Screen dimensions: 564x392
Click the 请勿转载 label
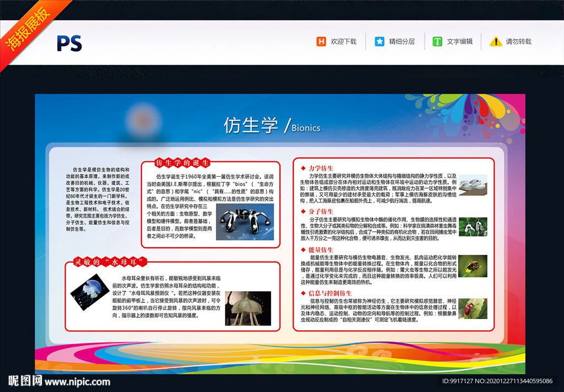(x=518, y=42)
